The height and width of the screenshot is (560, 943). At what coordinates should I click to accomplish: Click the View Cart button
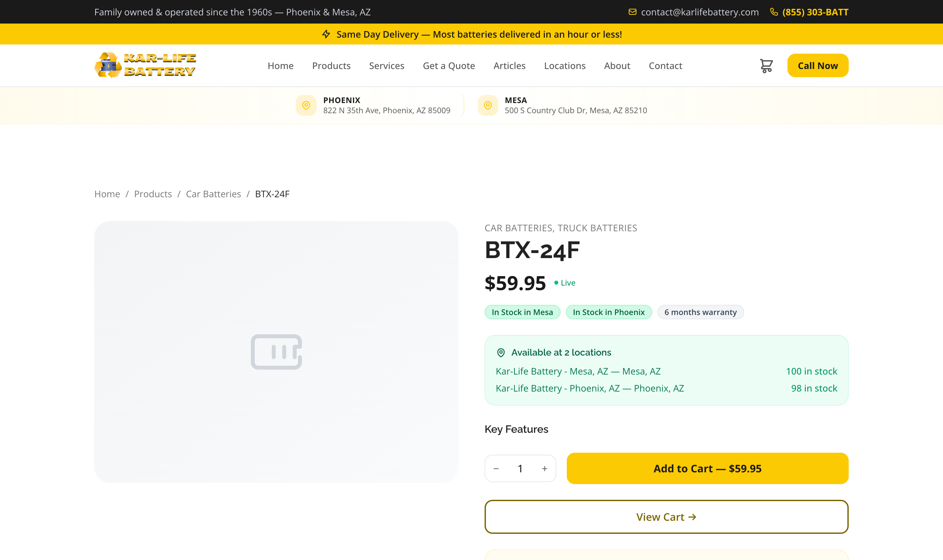[x=666, y=517]
